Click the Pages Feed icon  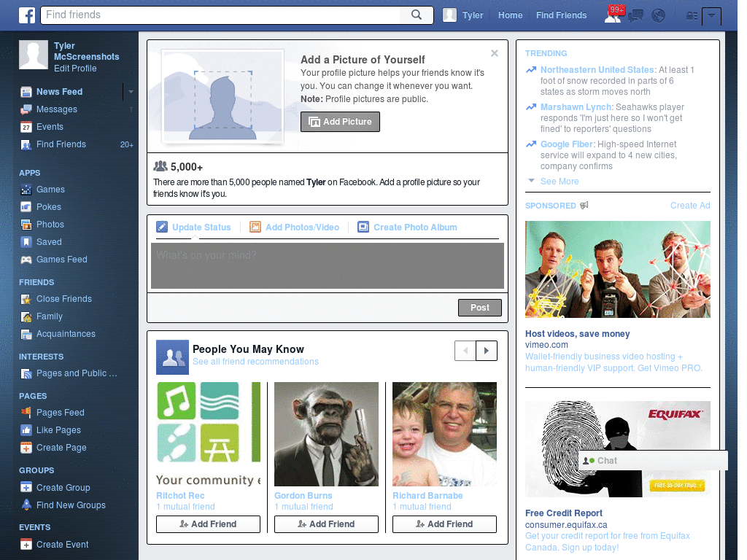coord(26,413)
